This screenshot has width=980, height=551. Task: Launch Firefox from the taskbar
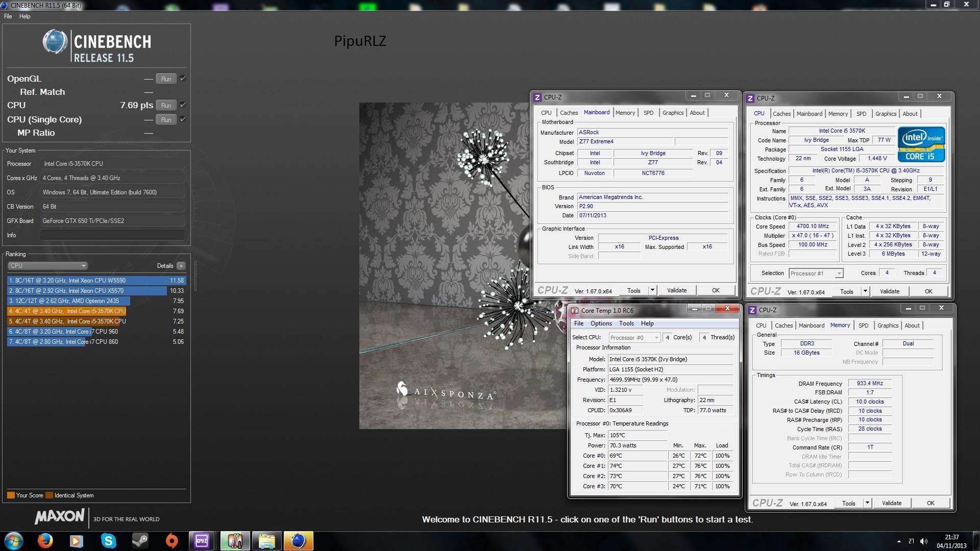45,541
